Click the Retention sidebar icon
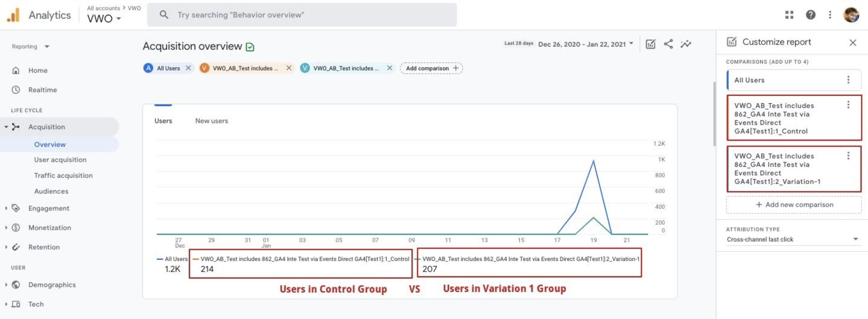The width and height of the screenshot is (868, 319). click(15, 247)
